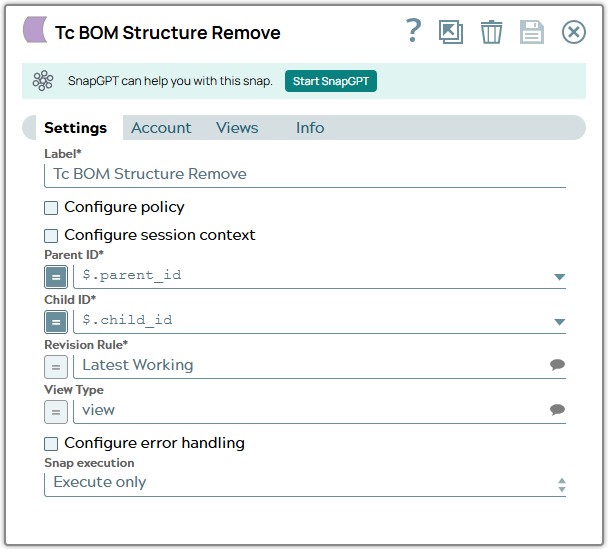
Task: Click the pop-out dialog icon
Action: point(451,32)
